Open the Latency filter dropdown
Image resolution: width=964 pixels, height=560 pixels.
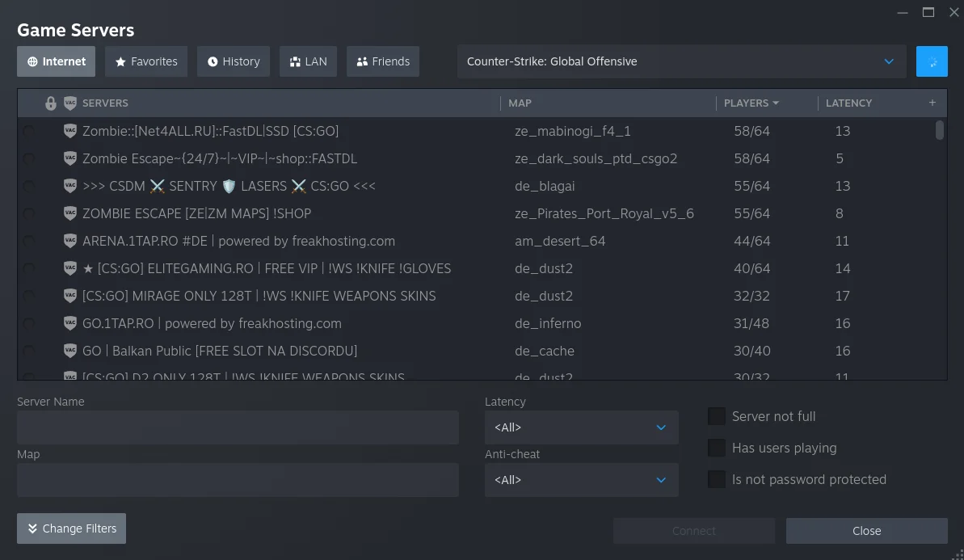[x=581, y=427]
